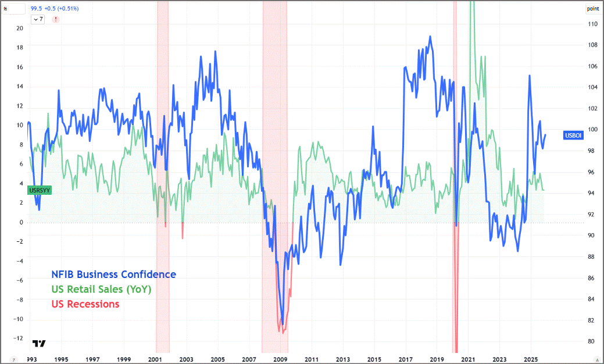Viewport: 604px width, 364px height.
Task: Click the 110 value on right price scale
Action: pos(592,24)
